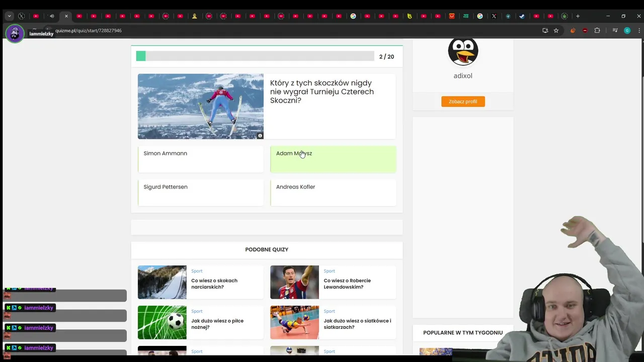This screenshot has width=644, height=362.
Task: Click the POPULARNE W TYM TYGODNIU heading
Action: (x=463, y=332)
